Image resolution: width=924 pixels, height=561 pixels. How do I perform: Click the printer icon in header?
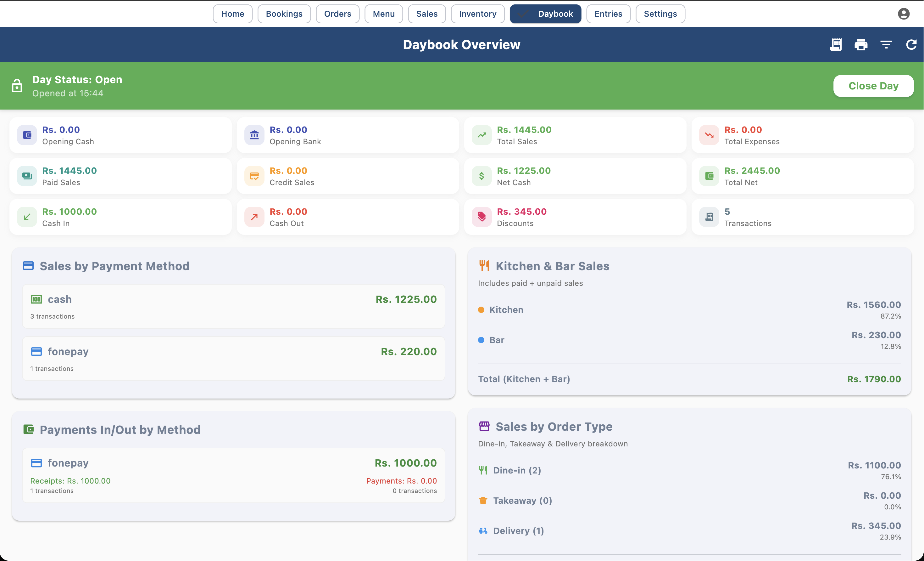[x=861, y=45]
